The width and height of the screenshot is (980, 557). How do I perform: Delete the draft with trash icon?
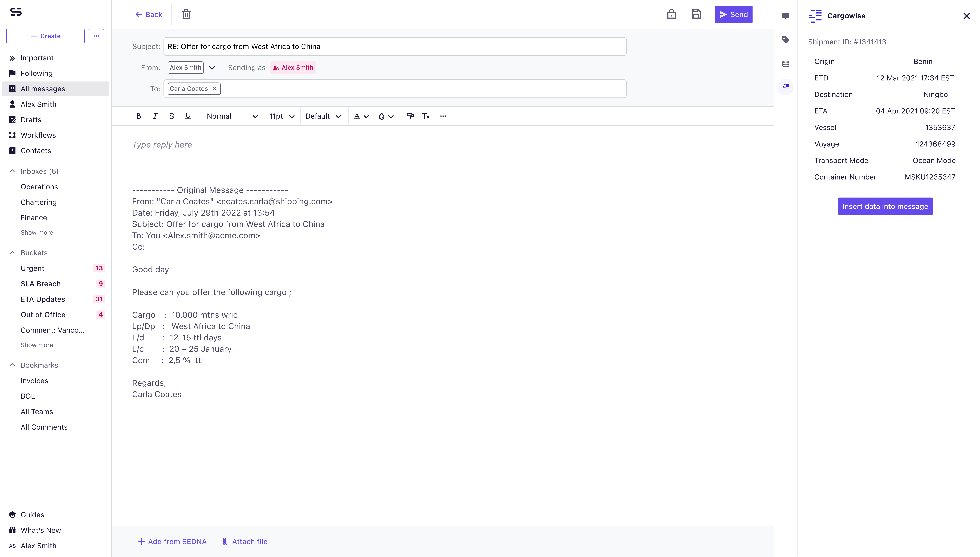tap(186, 15)
